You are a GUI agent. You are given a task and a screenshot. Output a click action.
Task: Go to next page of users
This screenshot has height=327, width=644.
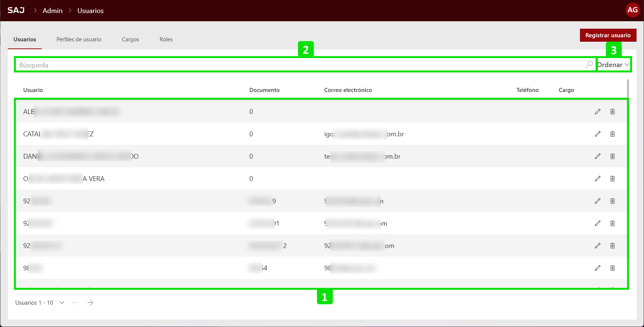[90, 303]
